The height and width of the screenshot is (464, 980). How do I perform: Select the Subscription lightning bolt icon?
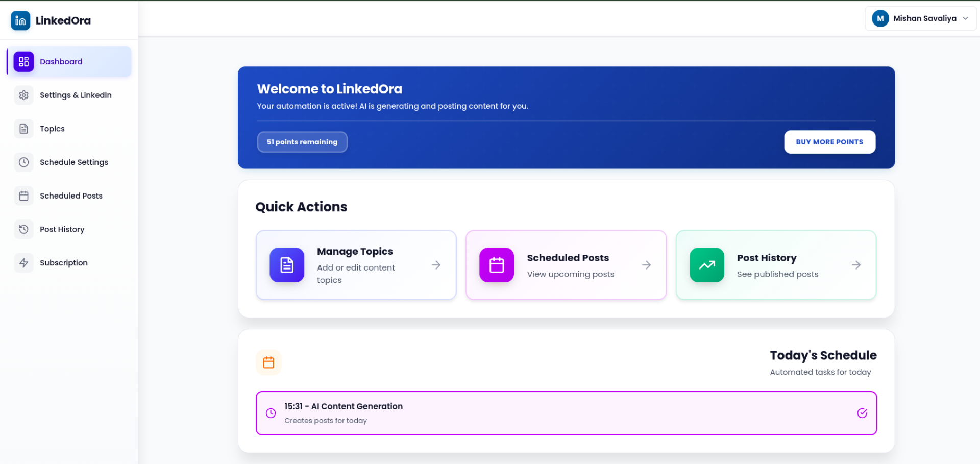tap(23, 263)
